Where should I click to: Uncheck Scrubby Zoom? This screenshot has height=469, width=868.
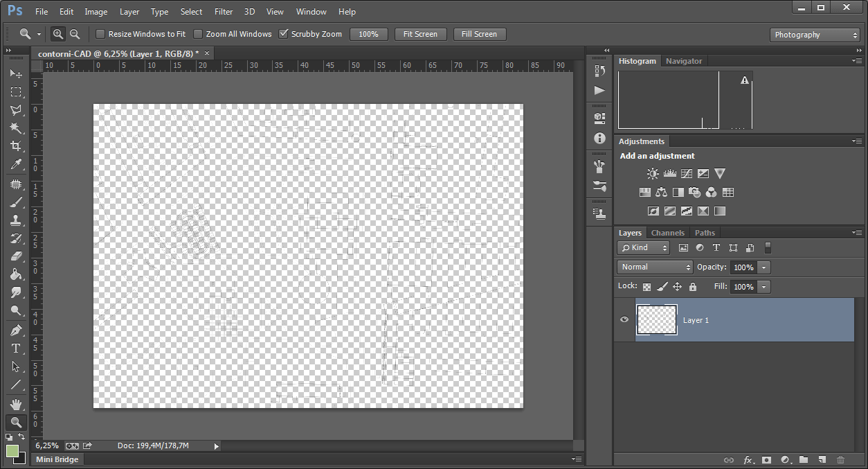[x=283, y=34]
